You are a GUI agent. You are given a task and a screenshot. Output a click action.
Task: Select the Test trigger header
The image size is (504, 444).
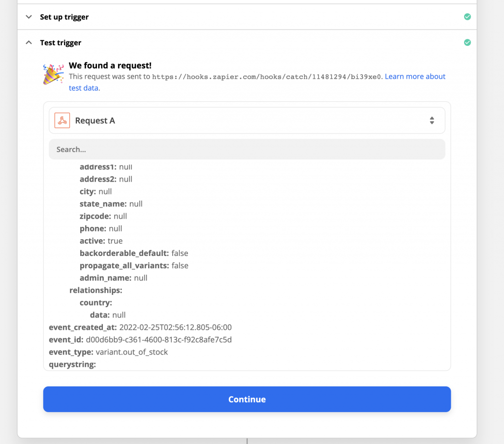(247, 42)
